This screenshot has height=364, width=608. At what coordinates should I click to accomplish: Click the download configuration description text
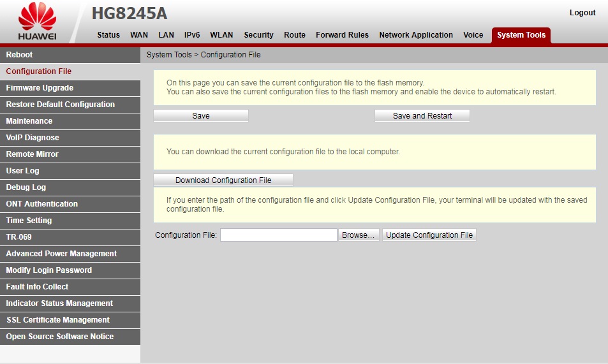[283, 152]
